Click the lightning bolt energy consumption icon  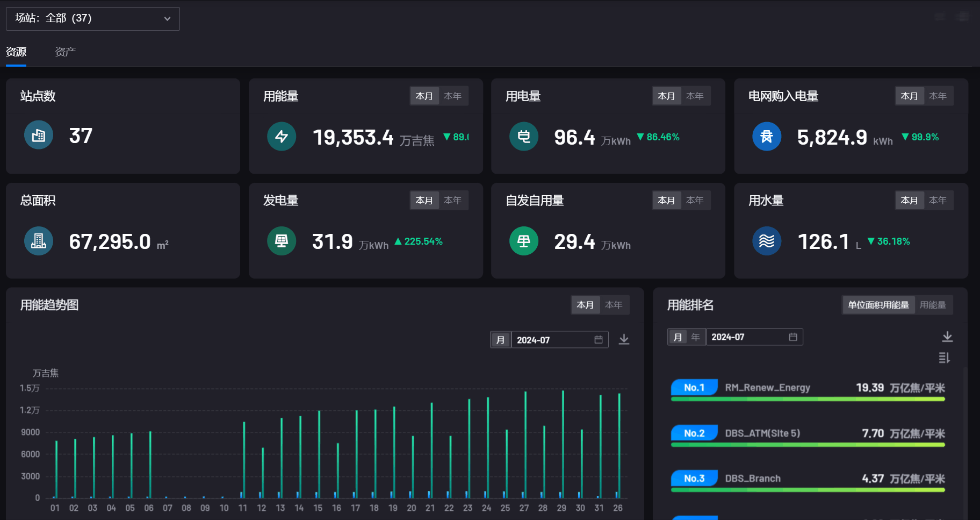[281, 137]
